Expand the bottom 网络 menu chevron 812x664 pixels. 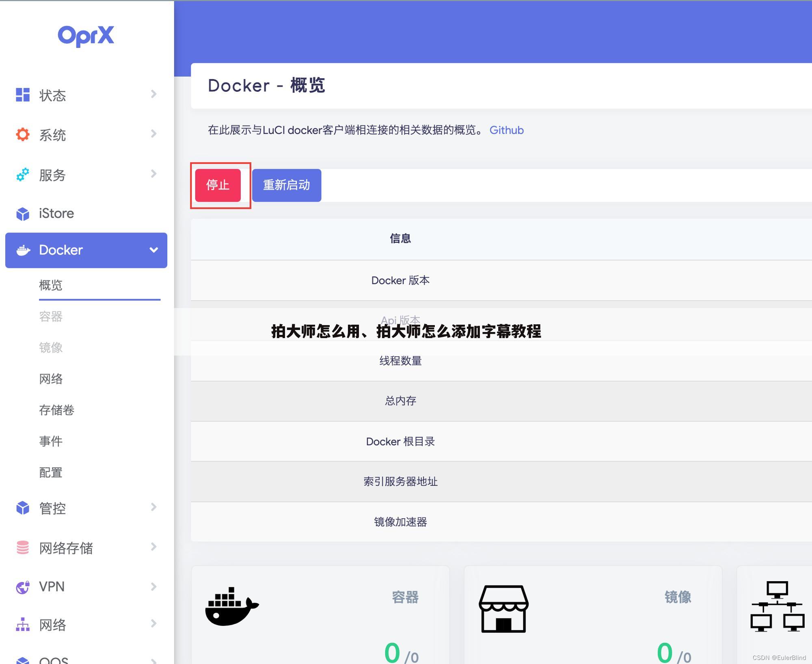(153, 623)
